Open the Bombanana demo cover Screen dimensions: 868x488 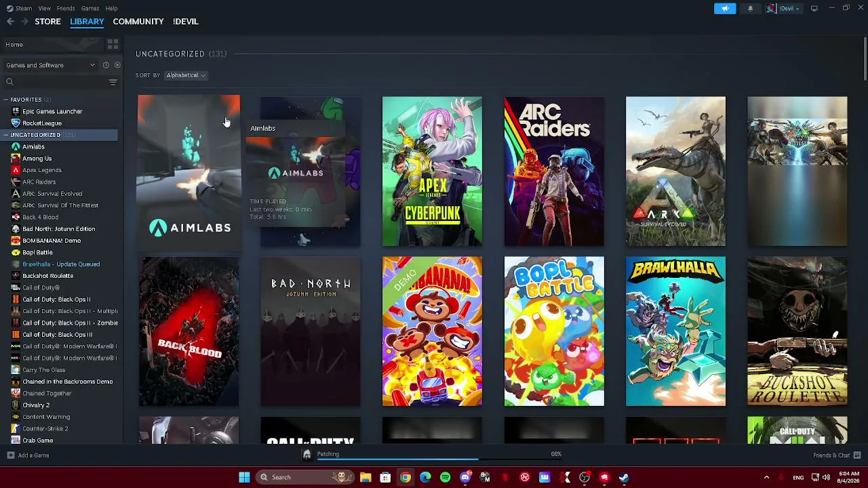[x=432, y=331]
